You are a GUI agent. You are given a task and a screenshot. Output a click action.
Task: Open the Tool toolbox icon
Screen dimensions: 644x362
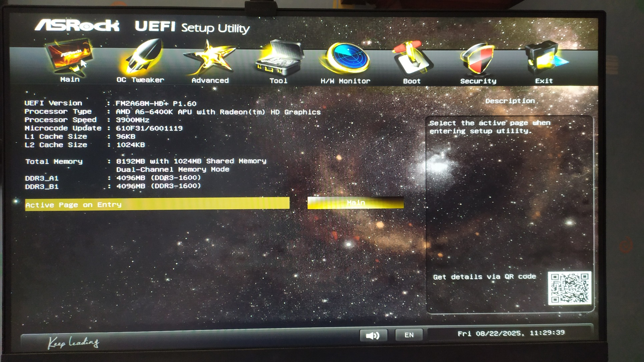279,58
